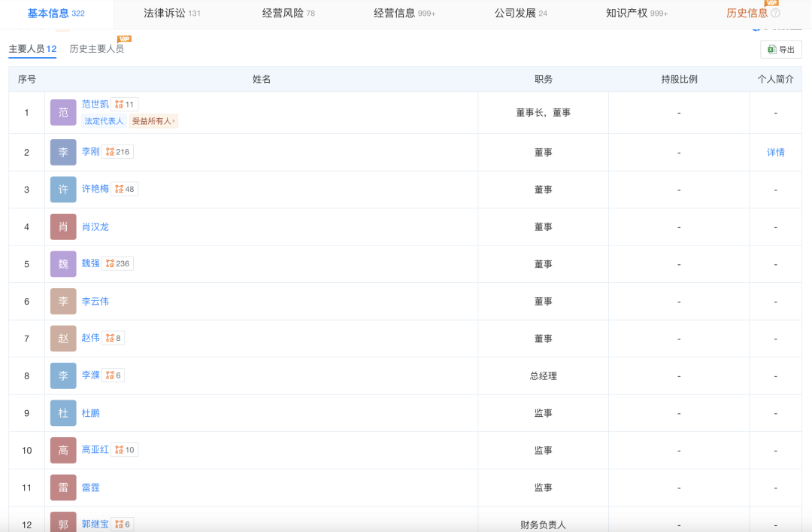Viewport: 812px width, 532px height.
Task: Go to the 公司发展 tab
Action: coord(520,14)
